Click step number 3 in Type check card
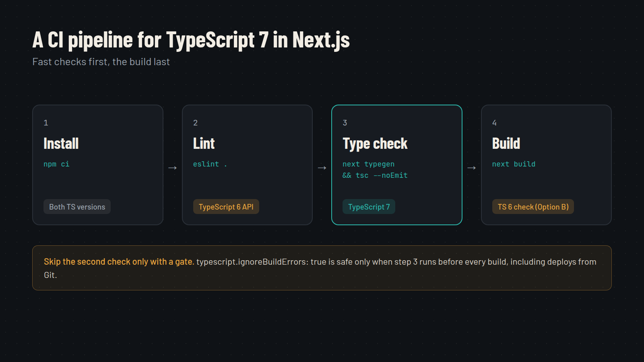This screenshot has width=644, height=362. coord(345,123)
